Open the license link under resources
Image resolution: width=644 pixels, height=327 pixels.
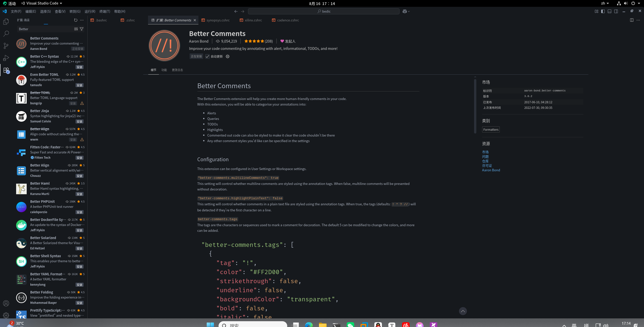click(x=487, y=166)
